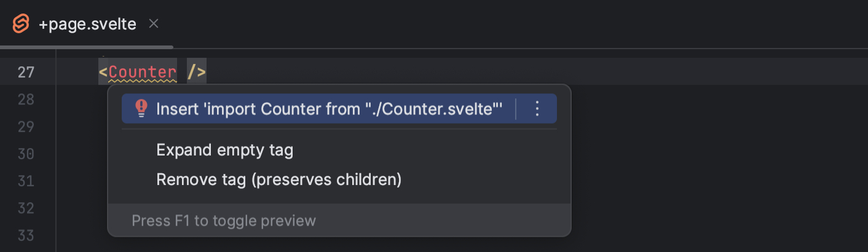Click line number 33 in gutter
868x252 pixels.
26,235
